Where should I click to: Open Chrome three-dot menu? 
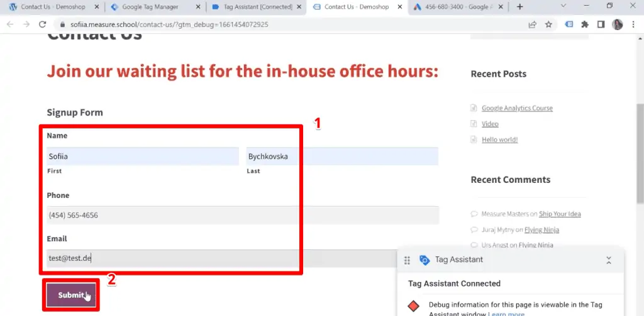[x=633, y=25]
